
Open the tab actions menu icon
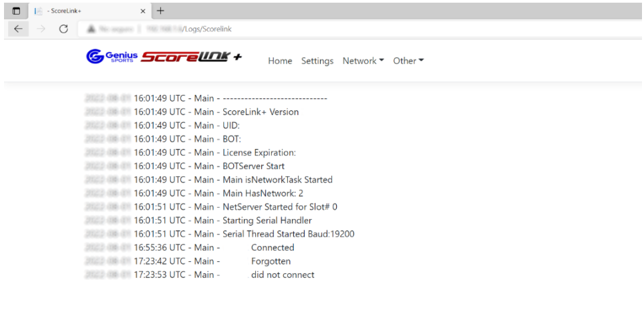(x=16, y=11)
